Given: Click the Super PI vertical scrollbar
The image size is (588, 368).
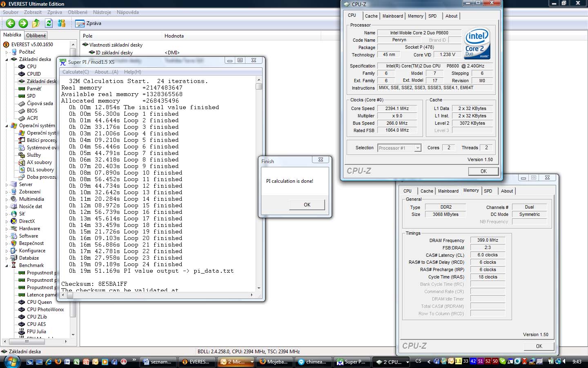Looking at the screenshot, I should click(259, 183).
